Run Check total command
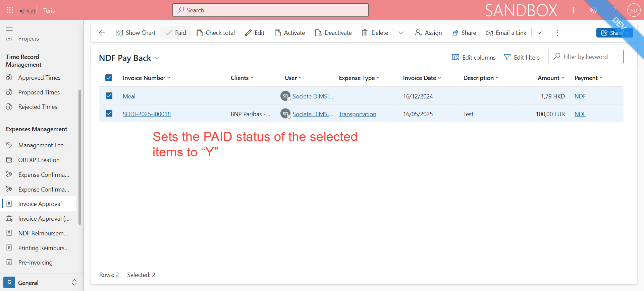Viewport: 644px width, 291px height. tap(215, 33)
